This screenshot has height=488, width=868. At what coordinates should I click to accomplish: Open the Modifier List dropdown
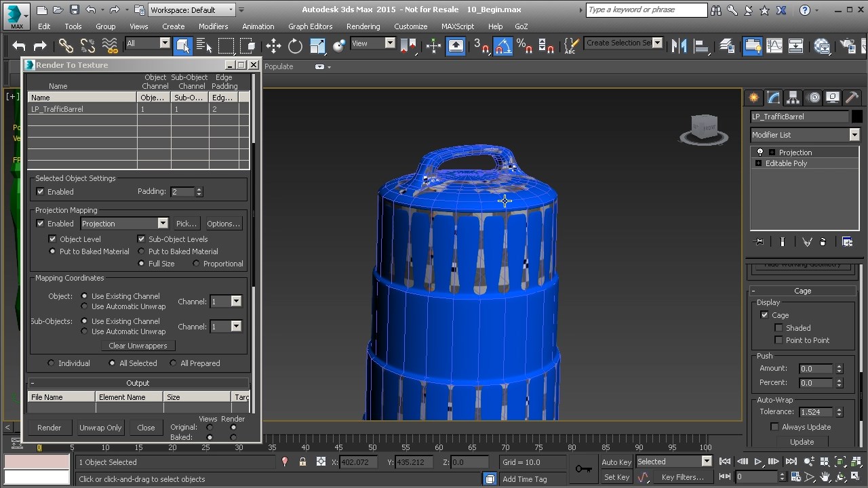point(854,135)
